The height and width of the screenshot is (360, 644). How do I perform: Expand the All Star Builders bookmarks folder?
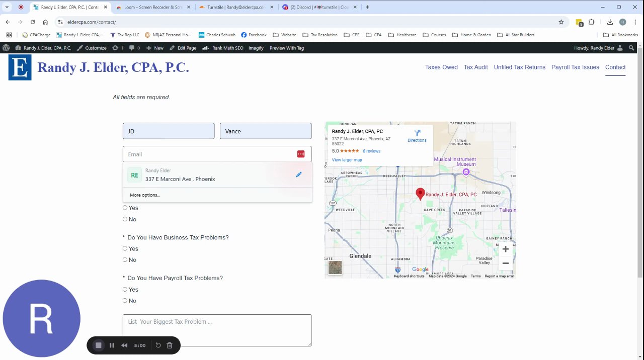tap(516, 35)
